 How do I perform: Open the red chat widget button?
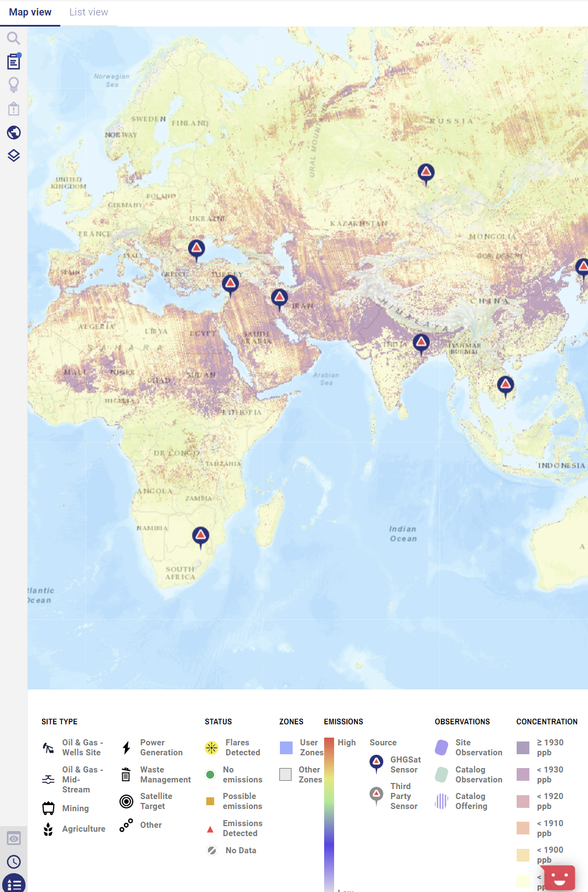point(559,877)
